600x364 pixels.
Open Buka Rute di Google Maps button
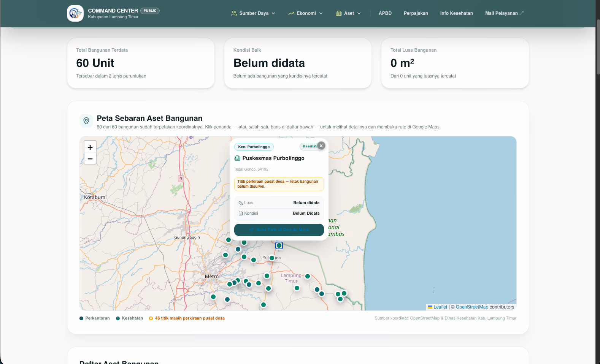[279, 229]
